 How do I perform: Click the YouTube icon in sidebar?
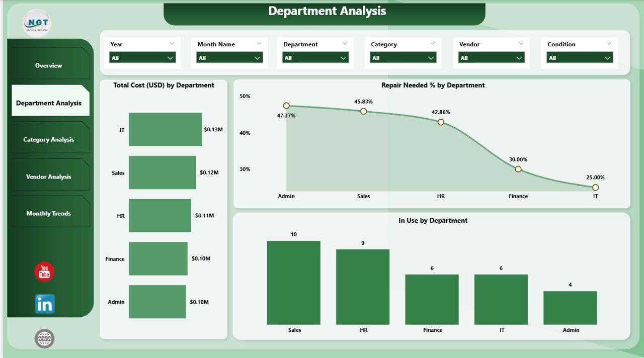44,272
